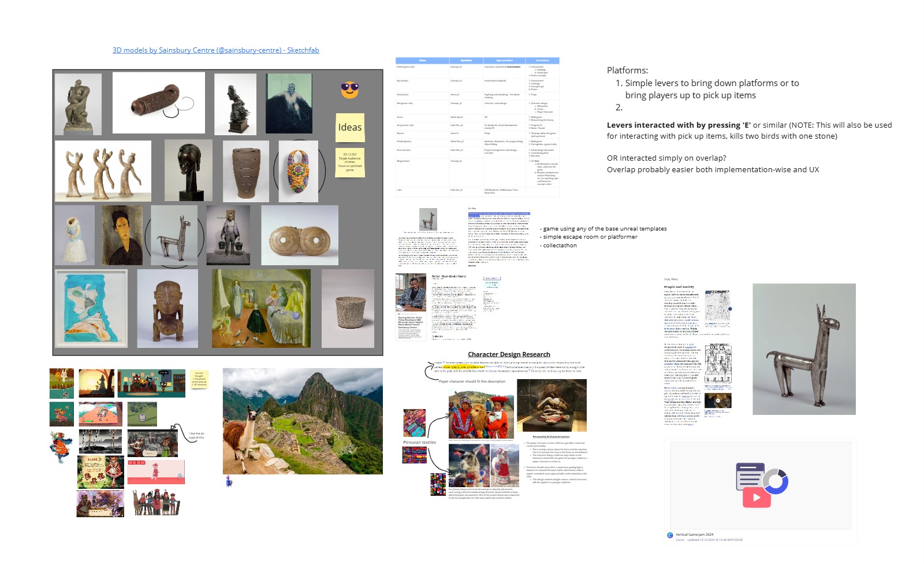
Task: Select the crouching figure sculpture in dark photo
Action: tap(552, 405)
